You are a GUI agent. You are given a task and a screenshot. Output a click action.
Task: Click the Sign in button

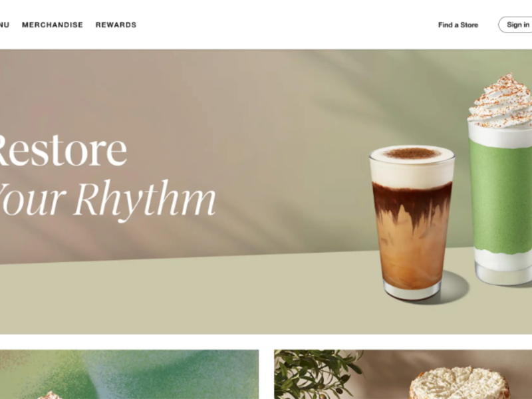pyautogui.click(x=515, y=25)
